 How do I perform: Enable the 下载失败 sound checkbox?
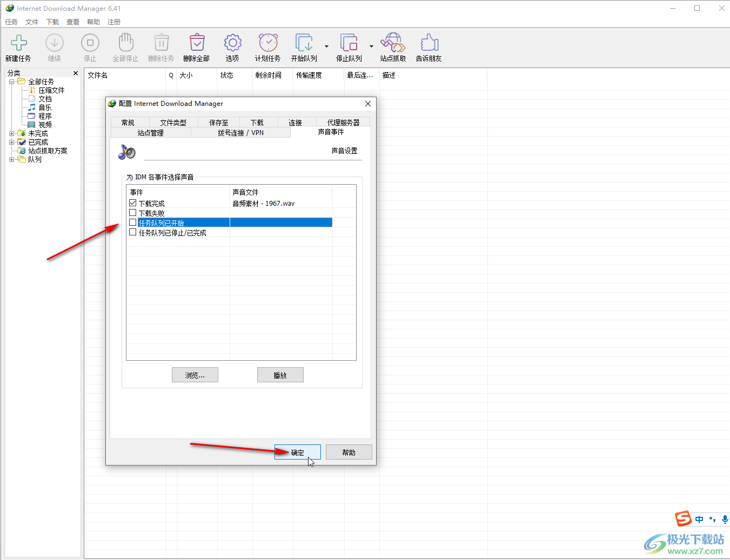[133, 213]
